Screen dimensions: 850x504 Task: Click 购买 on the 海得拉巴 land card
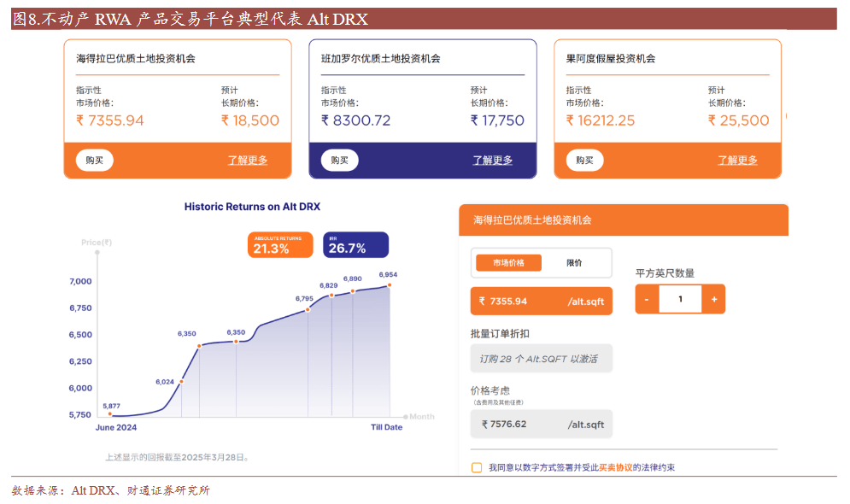[94, 161]
